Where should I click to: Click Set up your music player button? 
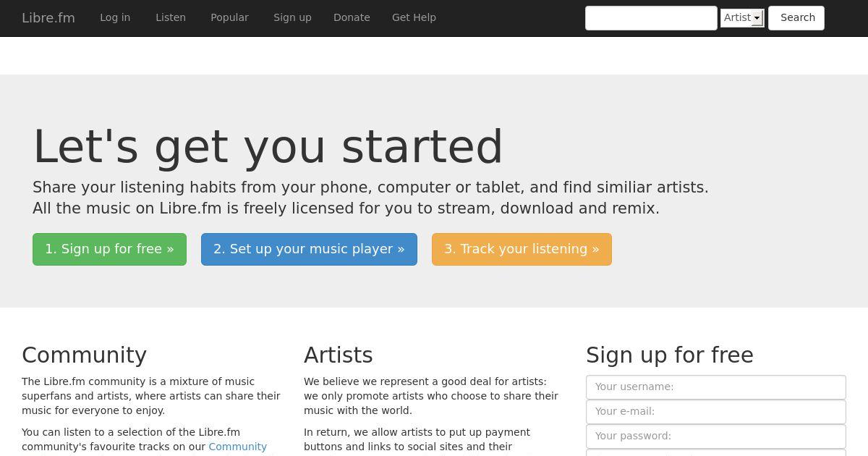point(309,249)
